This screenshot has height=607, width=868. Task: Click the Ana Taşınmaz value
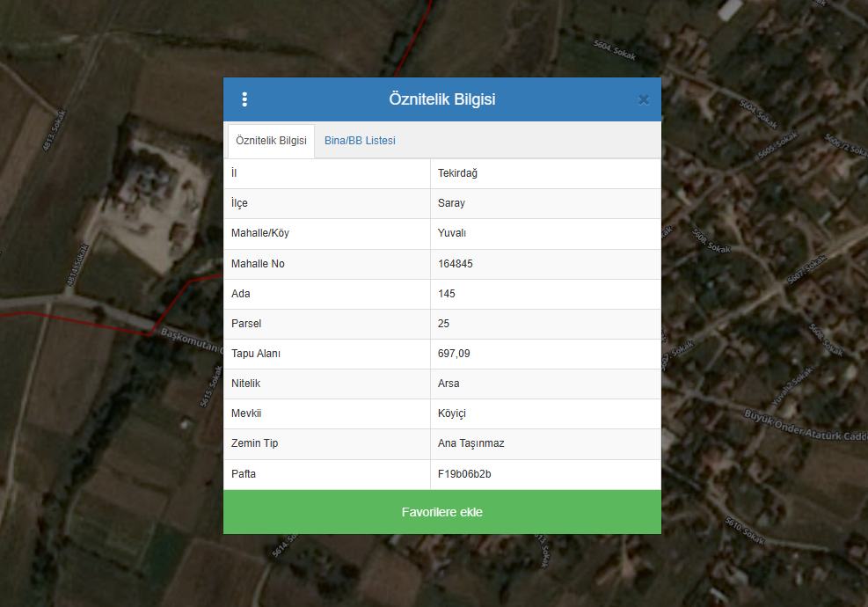click(x=471, y=443)
